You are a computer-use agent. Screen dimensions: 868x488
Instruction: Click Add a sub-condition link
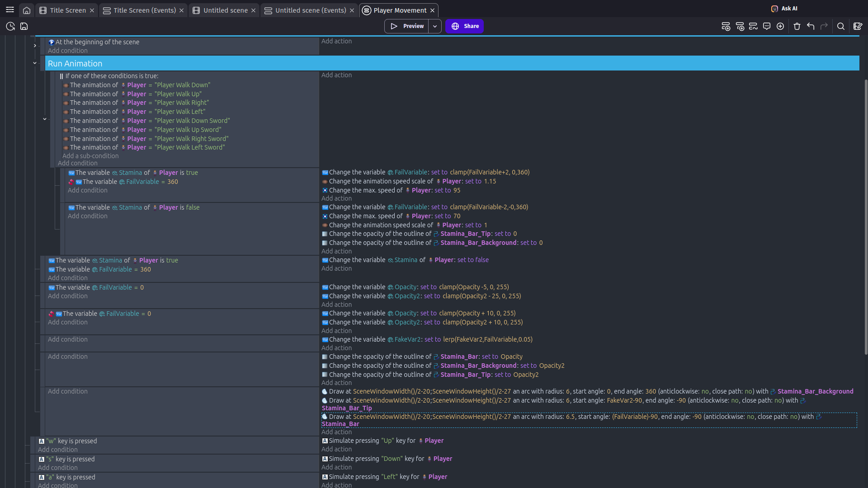click(90, 156)
